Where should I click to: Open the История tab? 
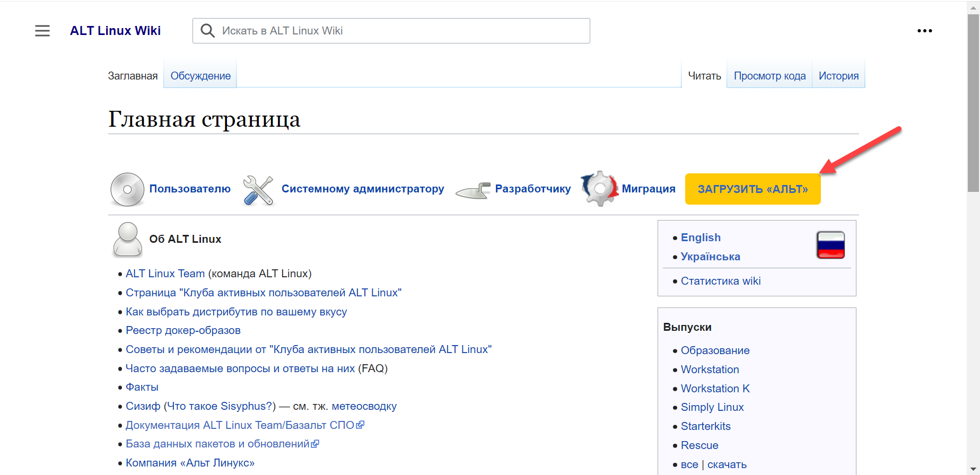coord(838,76)
